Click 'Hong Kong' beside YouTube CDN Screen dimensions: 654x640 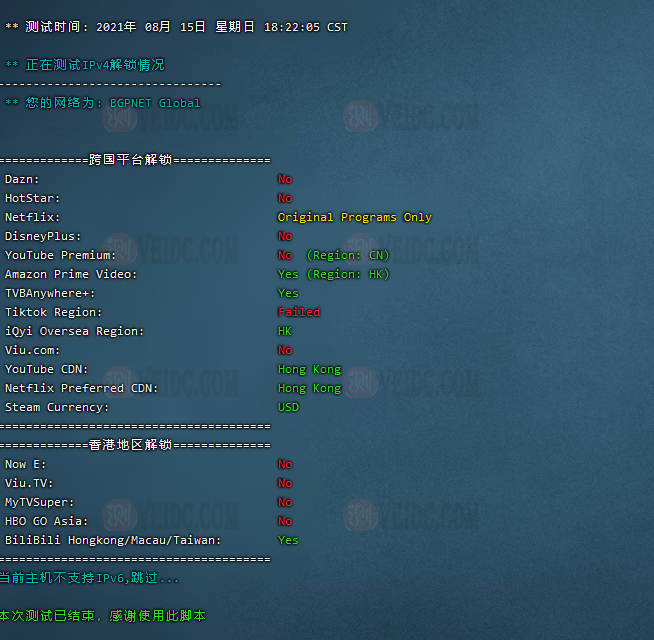coord(309,369)
